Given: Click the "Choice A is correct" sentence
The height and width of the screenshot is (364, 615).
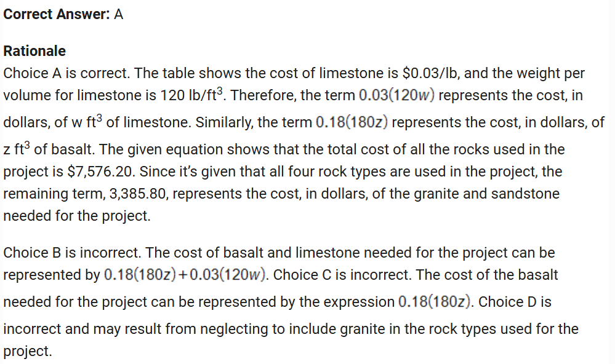Looking at the screenshot, I should point(65,73).
